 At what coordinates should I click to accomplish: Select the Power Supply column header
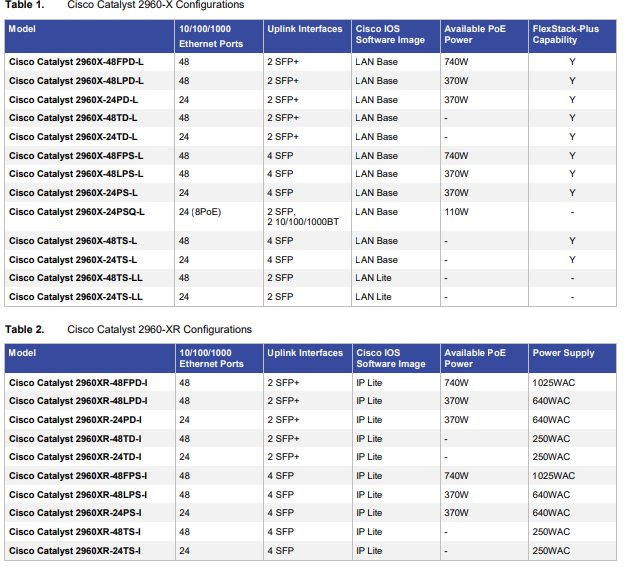point(563,353)
